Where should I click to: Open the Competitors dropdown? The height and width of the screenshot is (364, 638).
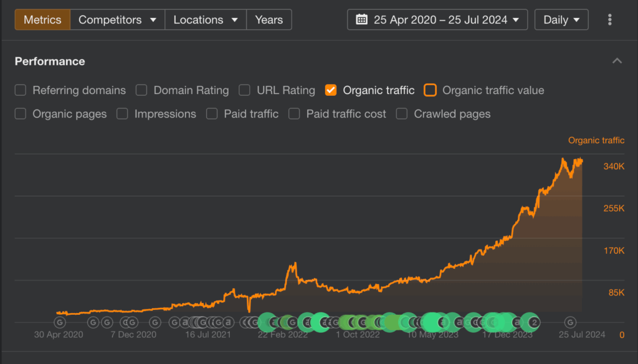click(117, 20)
